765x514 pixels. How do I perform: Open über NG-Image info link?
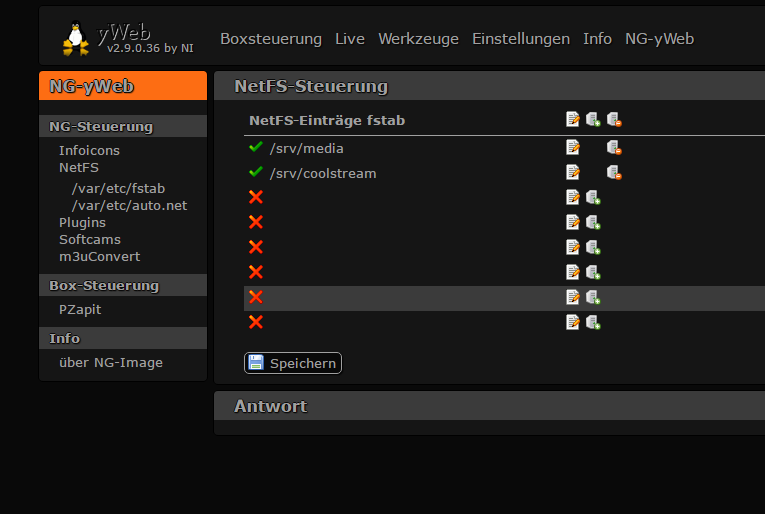pos(111,362)
